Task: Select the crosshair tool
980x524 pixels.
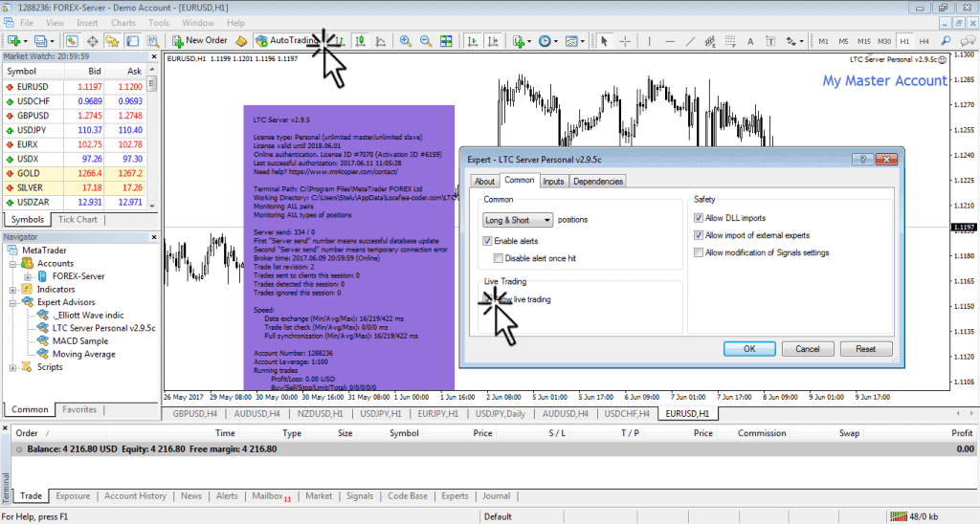Action: [624, 41]
